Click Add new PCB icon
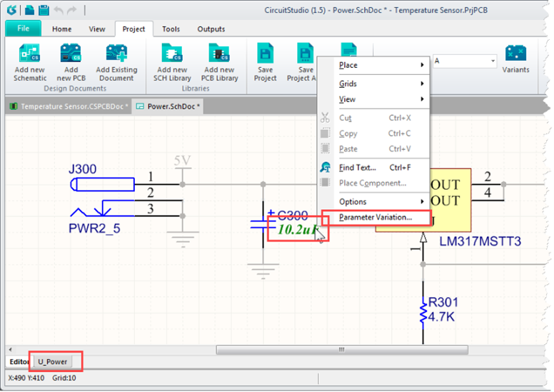The width and height of the screenshot is (554, 392). point(71,54)
